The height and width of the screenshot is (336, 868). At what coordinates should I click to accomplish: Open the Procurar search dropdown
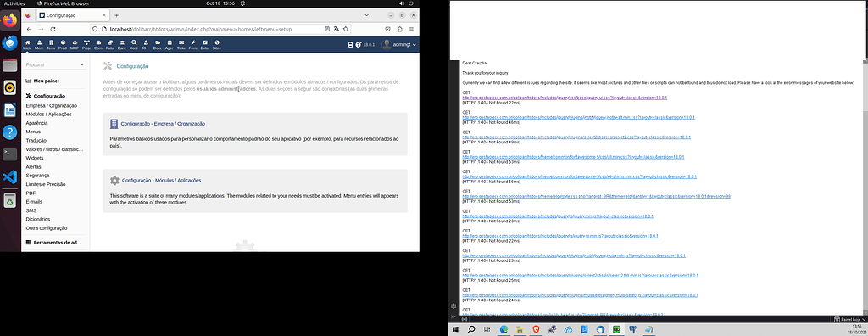[55, 64]
